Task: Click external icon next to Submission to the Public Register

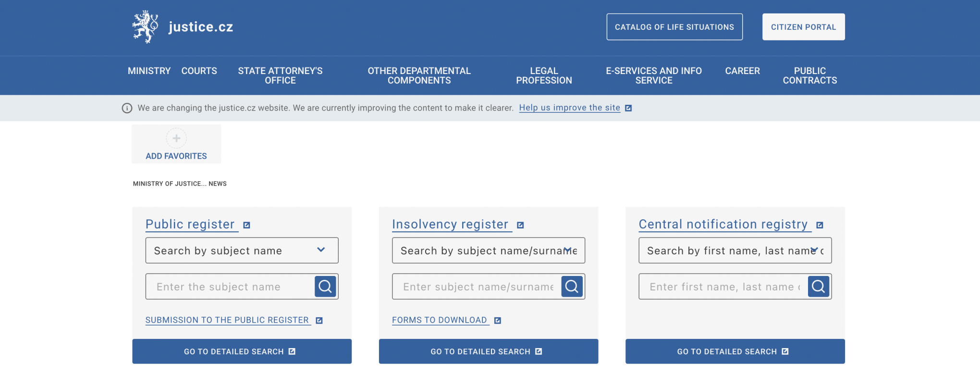Action: click(x=319, y=321)
